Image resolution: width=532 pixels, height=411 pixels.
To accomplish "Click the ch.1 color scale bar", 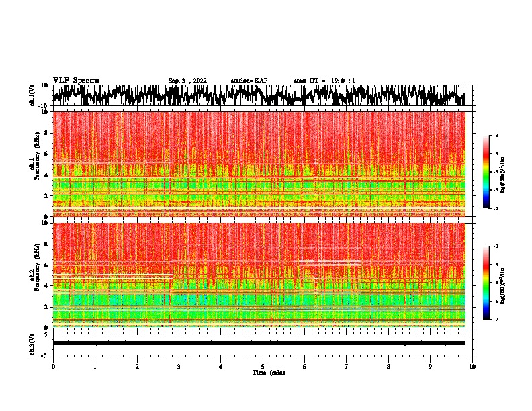I will [486, 172].
